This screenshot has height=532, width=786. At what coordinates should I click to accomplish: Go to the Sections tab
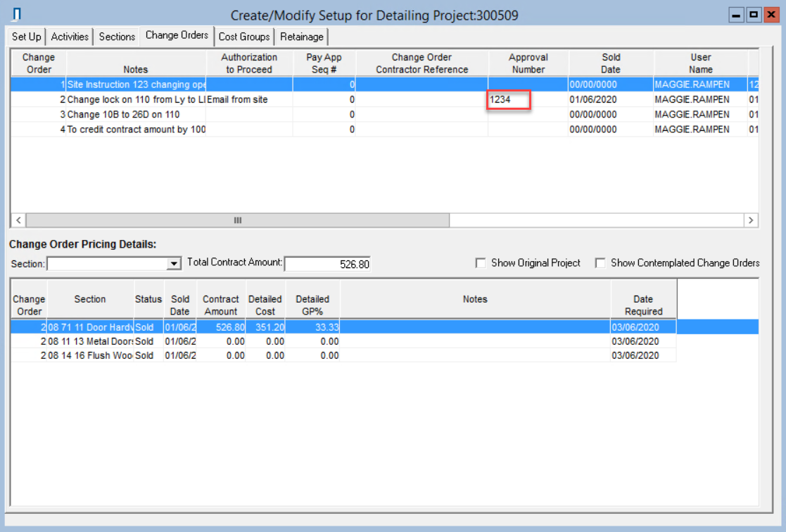117,37
